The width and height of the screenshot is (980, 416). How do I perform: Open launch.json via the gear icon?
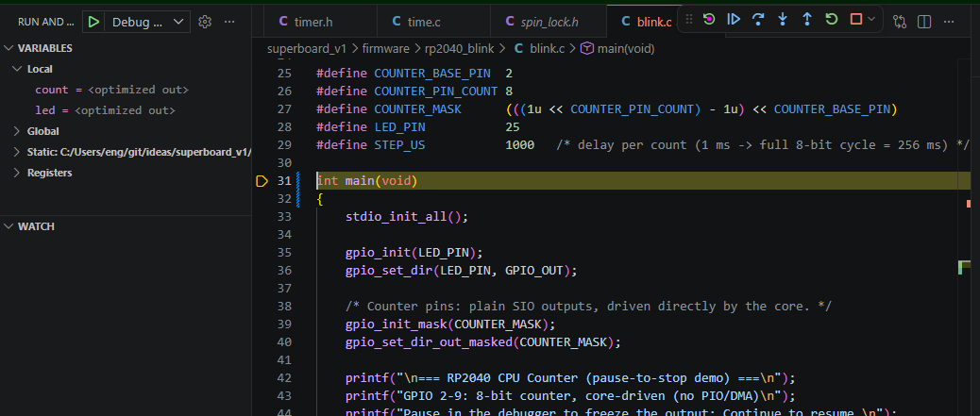pos(204,22)
